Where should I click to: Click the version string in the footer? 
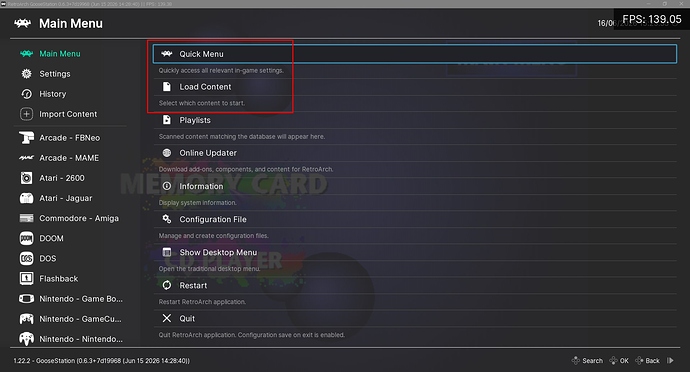click(x=102, y=361)
